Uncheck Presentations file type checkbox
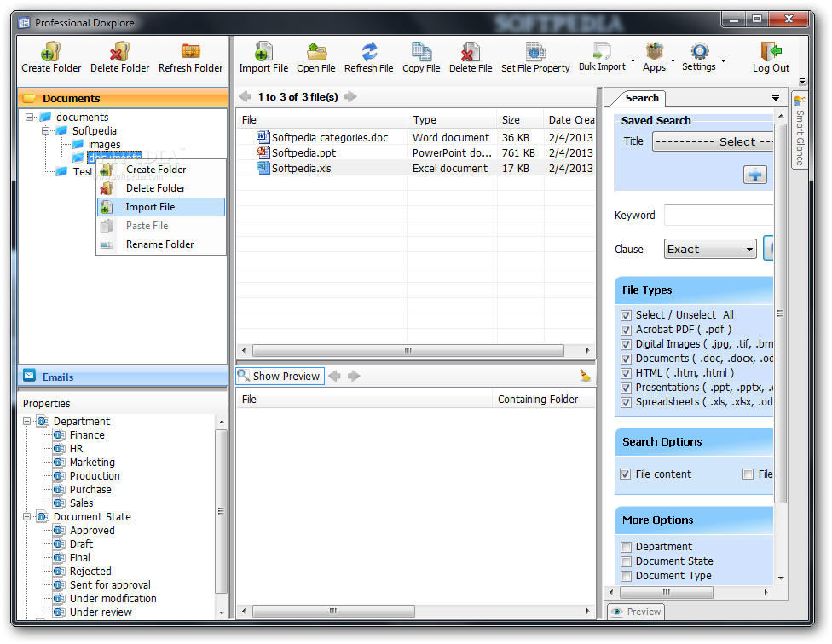This screenshot has width=832, height=644. pyautogui.click(x=626, y=388)
